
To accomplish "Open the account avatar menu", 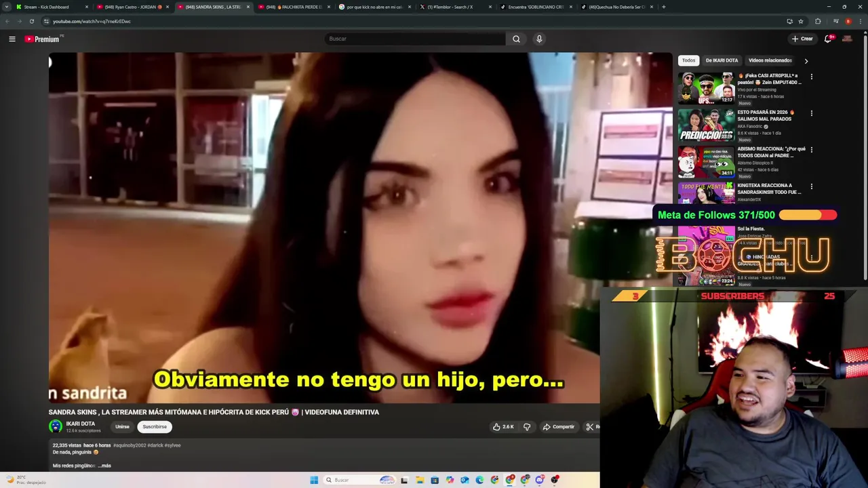I will (847, 39).
